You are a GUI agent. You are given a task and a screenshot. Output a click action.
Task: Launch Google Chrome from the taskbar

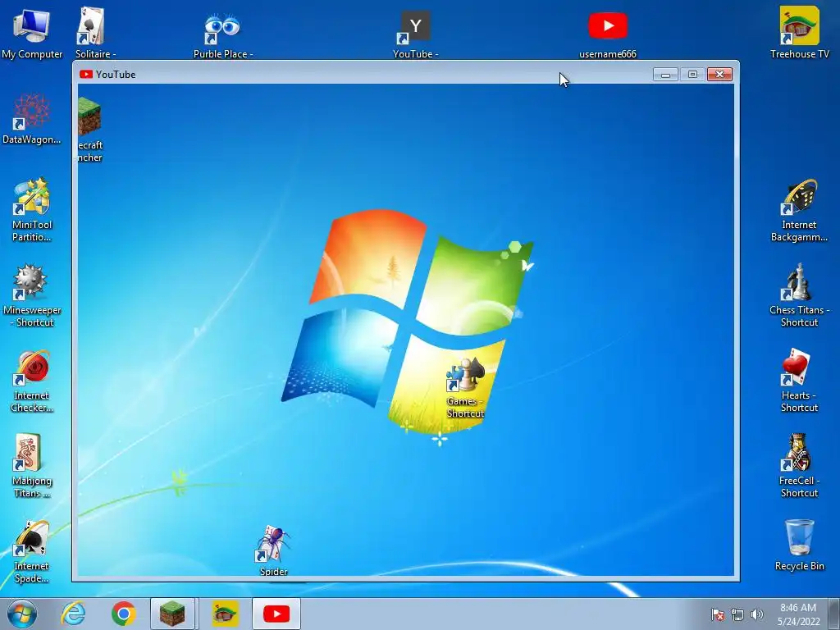tap(124, 614)
